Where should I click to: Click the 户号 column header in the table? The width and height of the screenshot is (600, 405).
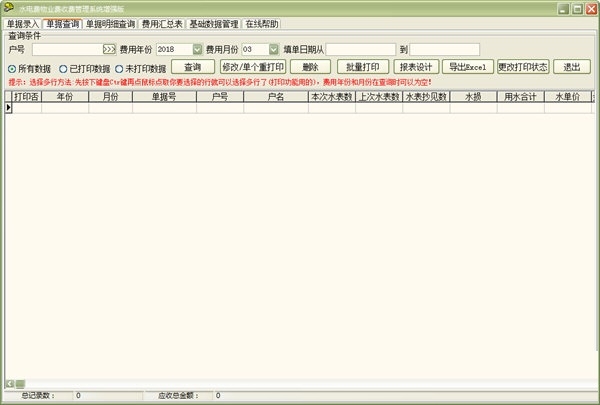220,96
